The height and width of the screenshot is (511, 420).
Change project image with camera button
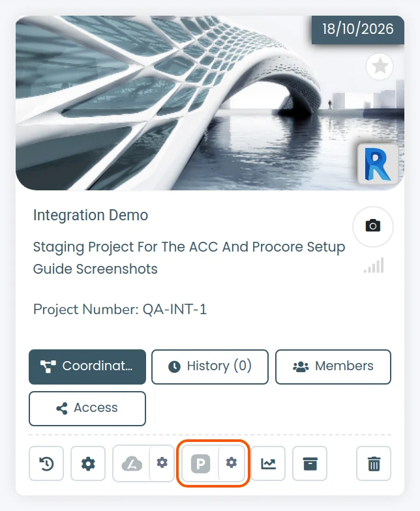click(373, 226)
